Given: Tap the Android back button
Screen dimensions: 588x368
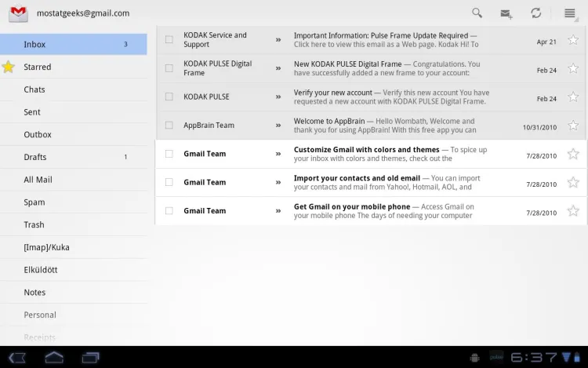Looking at the screenshot, I should click(x=17, y=358).
